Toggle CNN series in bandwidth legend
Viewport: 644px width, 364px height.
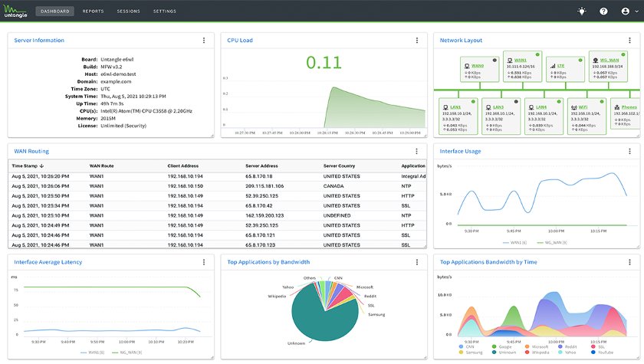click(x=466, y=347)
